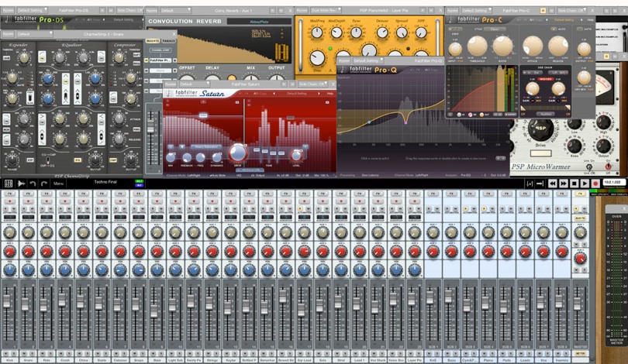Click highlighted R button in Pro-C title bar
628x364 pixels.
tap(543, 10)
